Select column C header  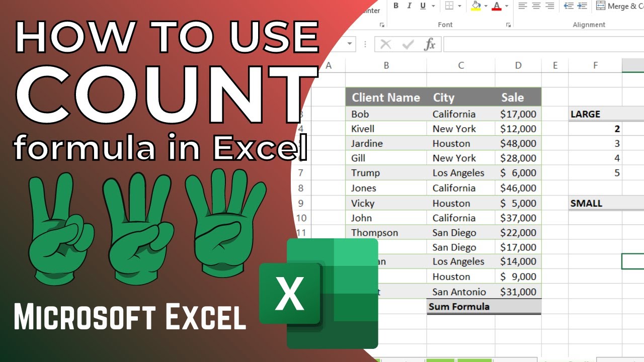point(461,65)
